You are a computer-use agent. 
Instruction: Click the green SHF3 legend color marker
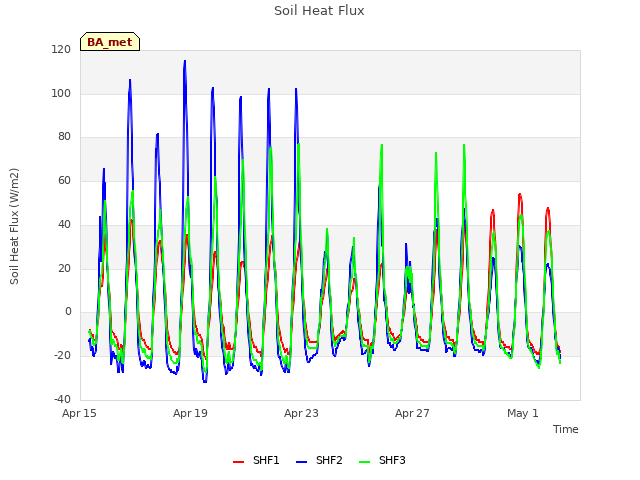(x=364, y=462)
